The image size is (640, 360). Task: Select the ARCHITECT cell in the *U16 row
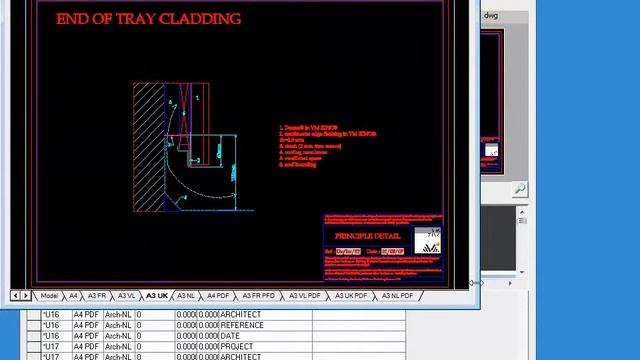tap(266, 315)
